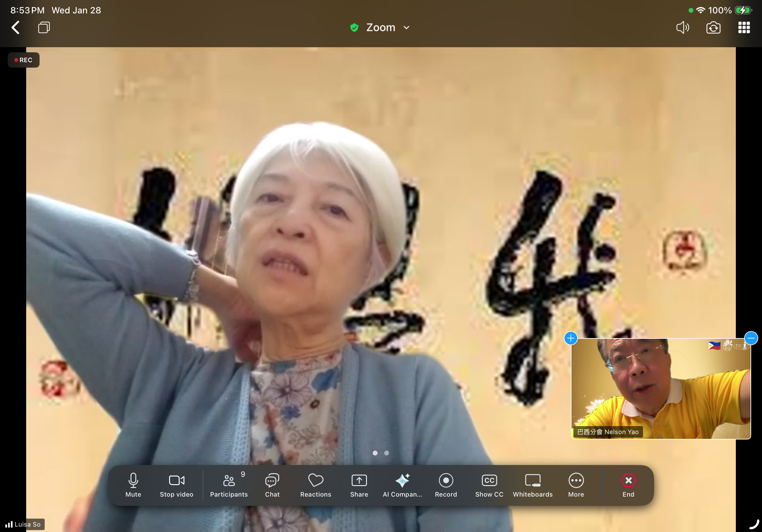
Task: Switch to gallery grid view
Action: tap(744, 27)
